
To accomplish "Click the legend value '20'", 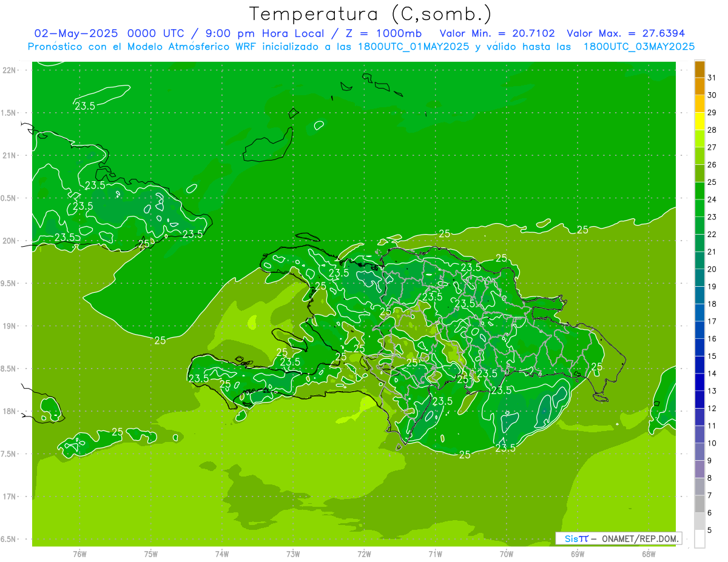I will pos(712,269).
